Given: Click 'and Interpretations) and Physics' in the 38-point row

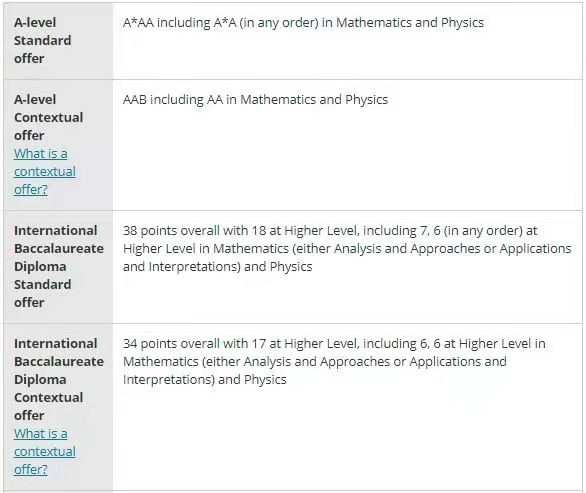Looking at the screenshot, I should (x=218, y=267).
